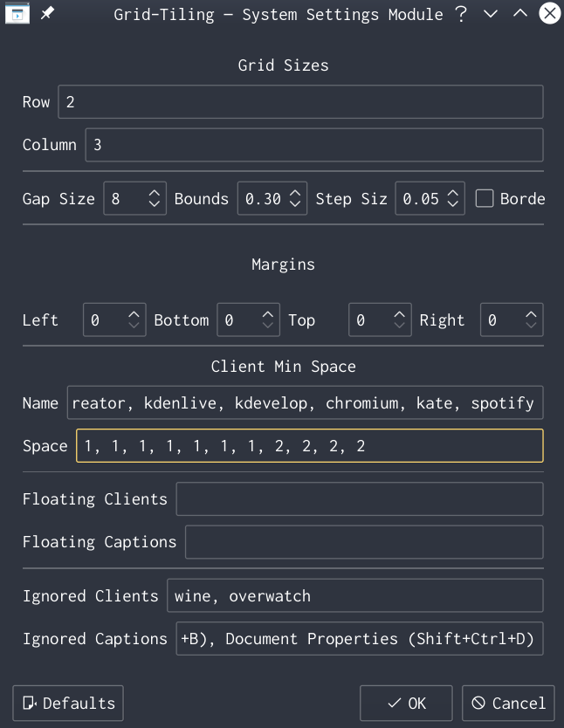Click the Space values field
This screenshot has width=564, height=728.
tap(310, 445)
